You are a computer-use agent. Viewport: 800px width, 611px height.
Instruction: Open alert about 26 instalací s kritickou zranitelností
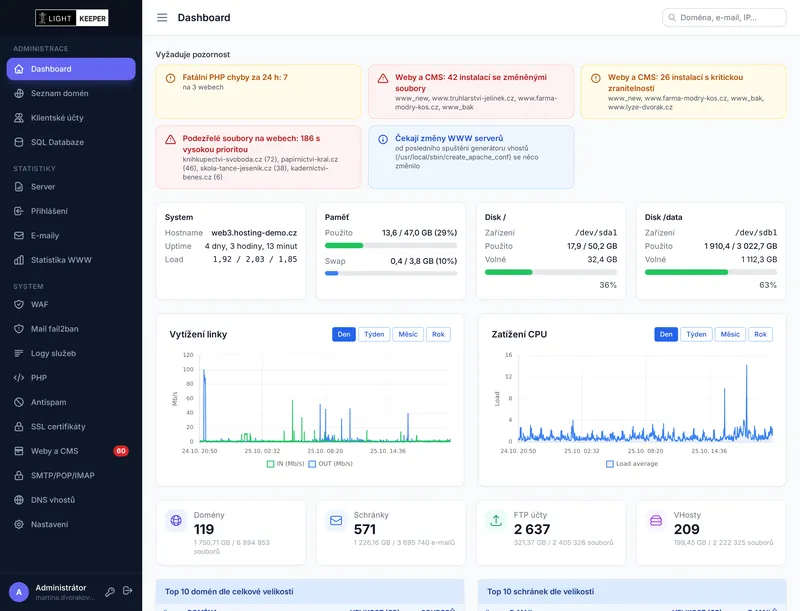[684, 91]
